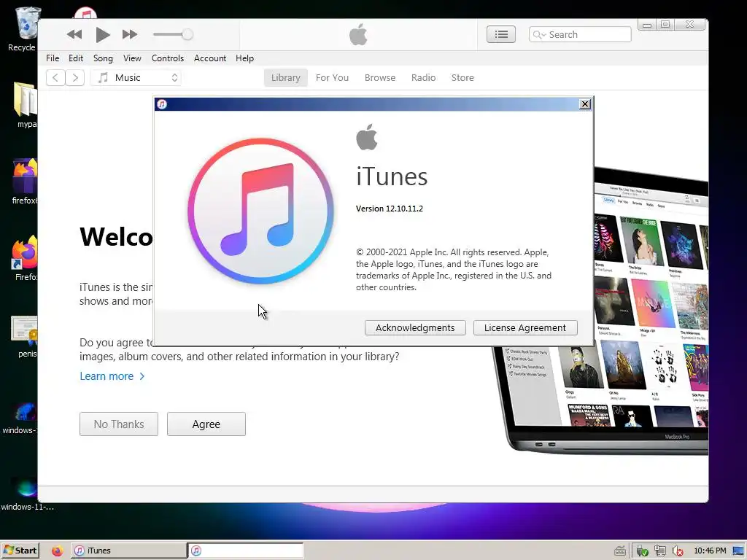747x560 pixels.
Task: Switch to the Browse tab
Action: click(379, 77)
